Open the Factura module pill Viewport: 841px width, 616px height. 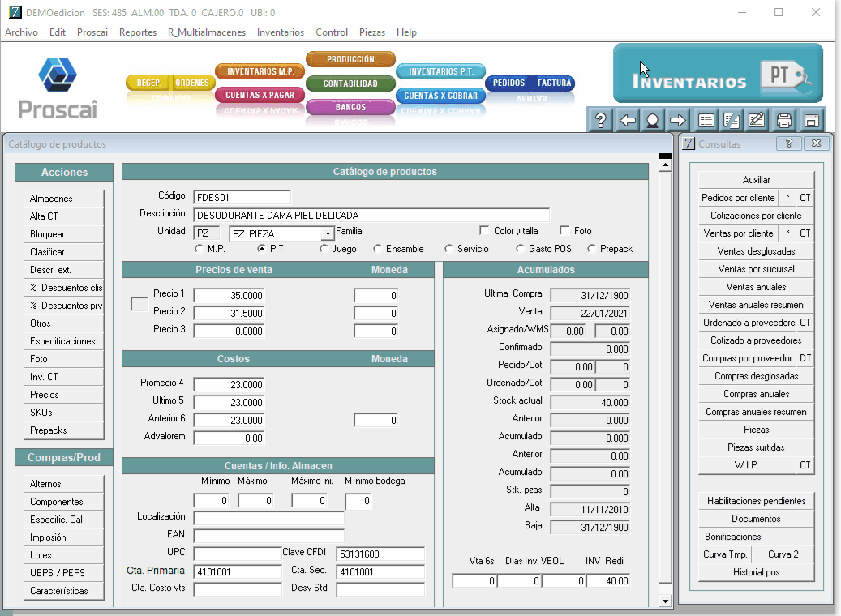[x=554, y=83]
